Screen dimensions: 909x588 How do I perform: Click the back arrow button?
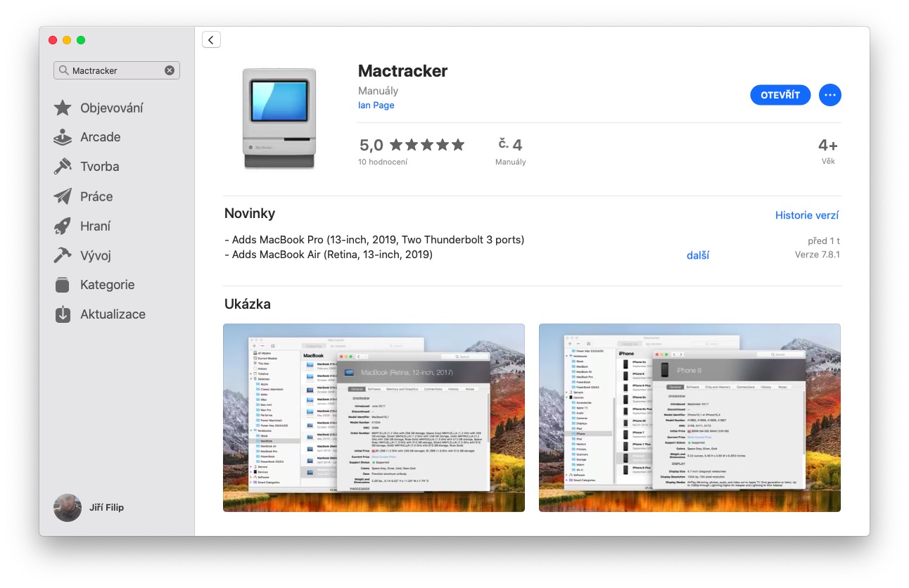tap(211, 39)
